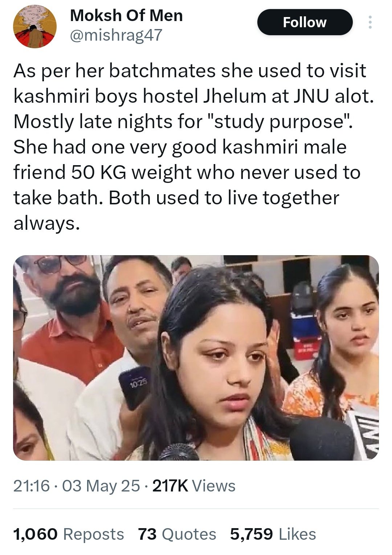Click the 5,759 like count number
The height and width of the screenshot is (555, 392).
[x=252, y=534]
